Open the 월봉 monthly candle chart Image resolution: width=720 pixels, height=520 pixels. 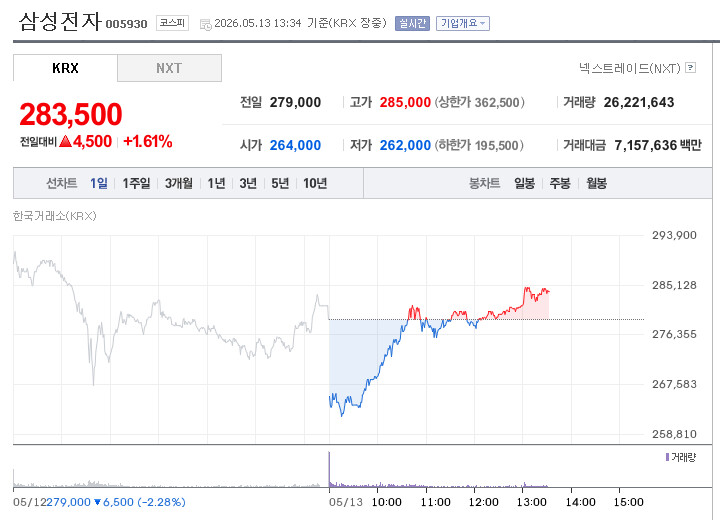[x=596, y=183]
